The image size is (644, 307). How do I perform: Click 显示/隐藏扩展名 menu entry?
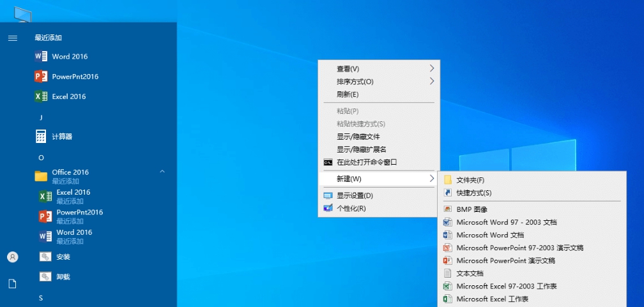click(379, 149)
